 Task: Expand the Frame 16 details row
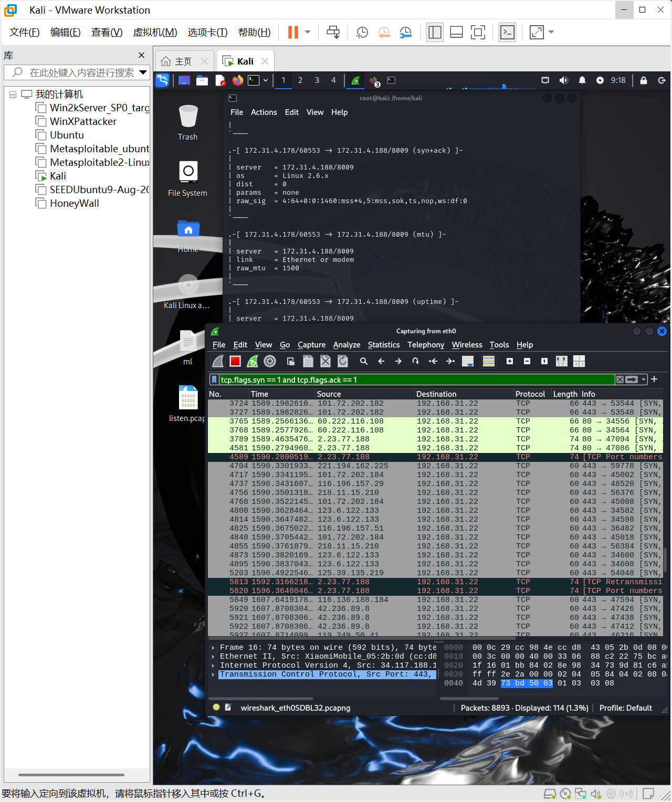click(x=213, y=648)
